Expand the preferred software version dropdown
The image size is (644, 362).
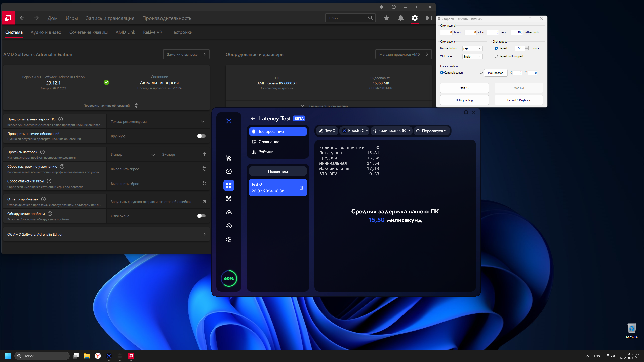pyautogui.click(x=202, y=122)
